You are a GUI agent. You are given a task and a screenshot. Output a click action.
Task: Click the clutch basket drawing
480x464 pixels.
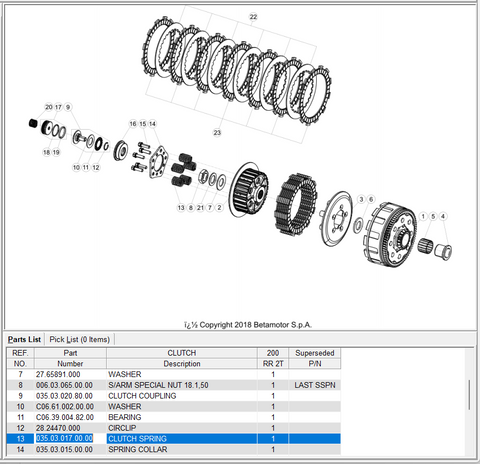pyautogui.click(x=389, y=235)
